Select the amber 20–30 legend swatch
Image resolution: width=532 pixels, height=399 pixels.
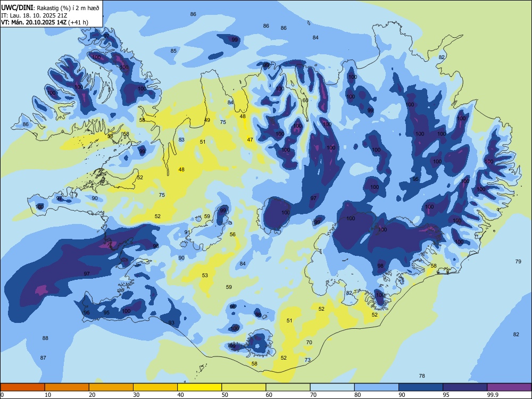[111, 387]
